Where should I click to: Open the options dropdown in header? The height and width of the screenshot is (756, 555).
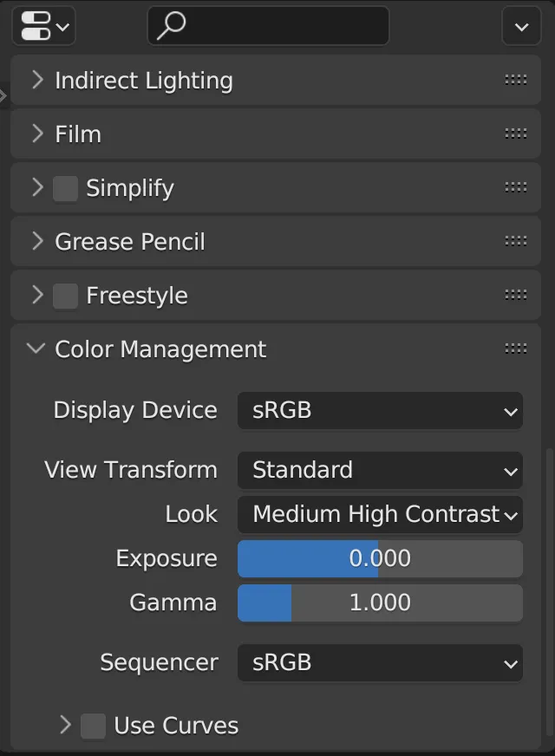pyautogui.click(x=521, y=26)
